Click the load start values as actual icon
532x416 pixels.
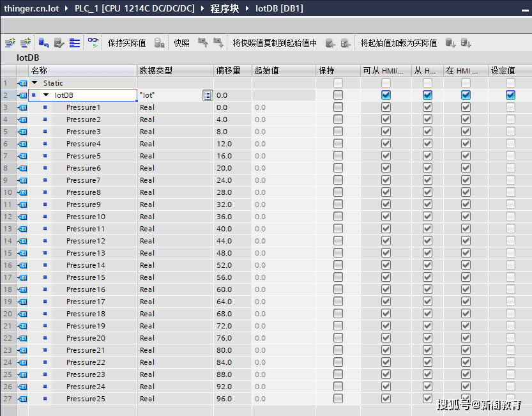[x=452, y=42]
